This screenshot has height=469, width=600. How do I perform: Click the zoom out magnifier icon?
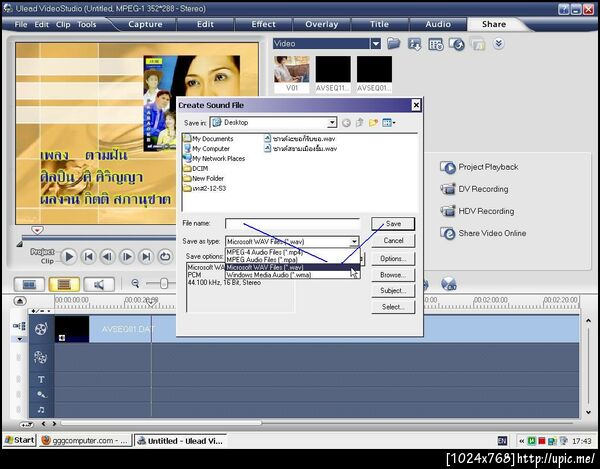[x=135, y=283]
